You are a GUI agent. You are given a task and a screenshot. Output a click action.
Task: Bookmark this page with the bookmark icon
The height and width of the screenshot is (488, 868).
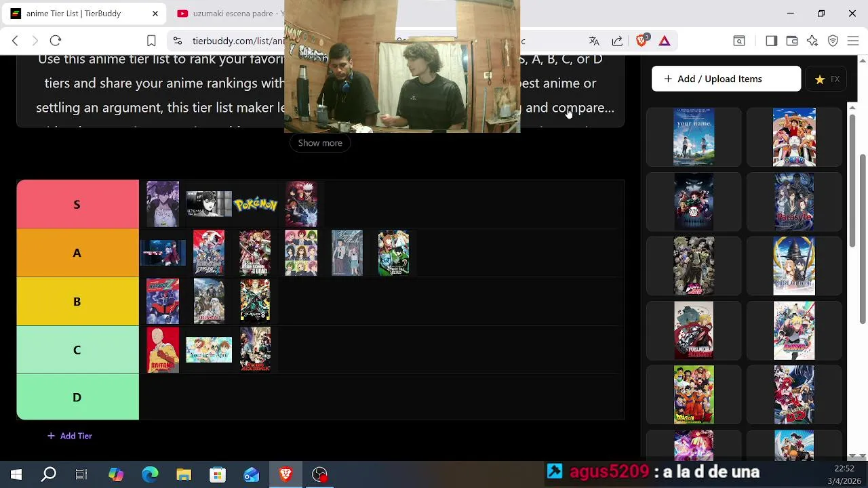pos(151,41)
